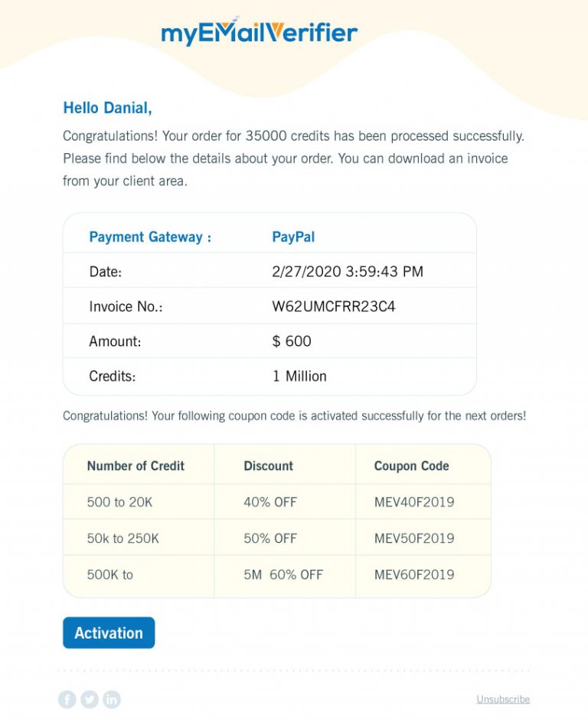Screen dimensions: 588x722
Task: Open the Twitter social icon
Action: coord(89,699)
